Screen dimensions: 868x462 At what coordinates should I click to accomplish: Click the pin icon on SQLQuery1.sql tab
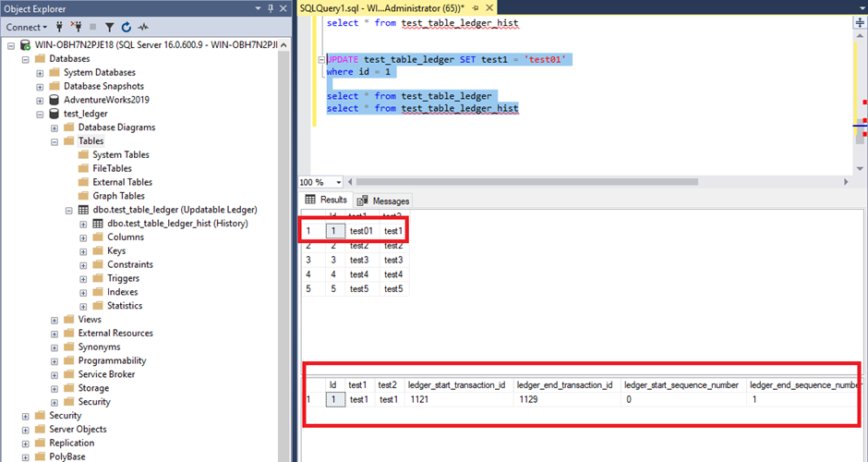click(476, 7)
